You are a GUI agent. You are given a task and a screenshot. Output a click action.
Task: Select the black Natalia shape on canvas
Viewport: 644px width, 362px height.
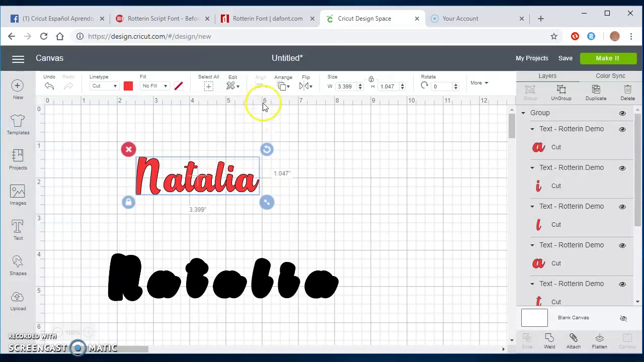tap(223, 278)
